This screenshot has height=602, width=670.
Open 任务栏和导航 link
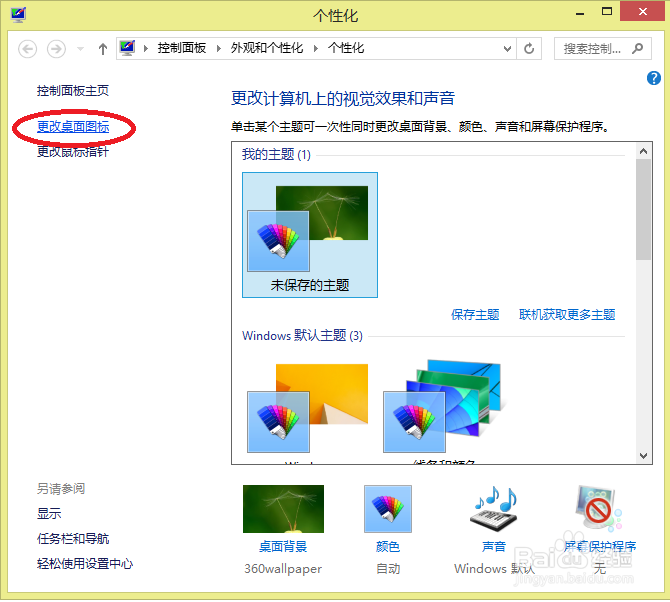[73, 538]
